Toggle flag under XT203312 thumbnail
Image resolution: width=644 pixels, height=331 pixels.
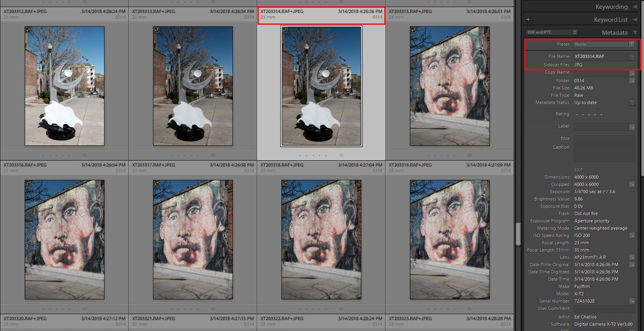coord(84,155)
